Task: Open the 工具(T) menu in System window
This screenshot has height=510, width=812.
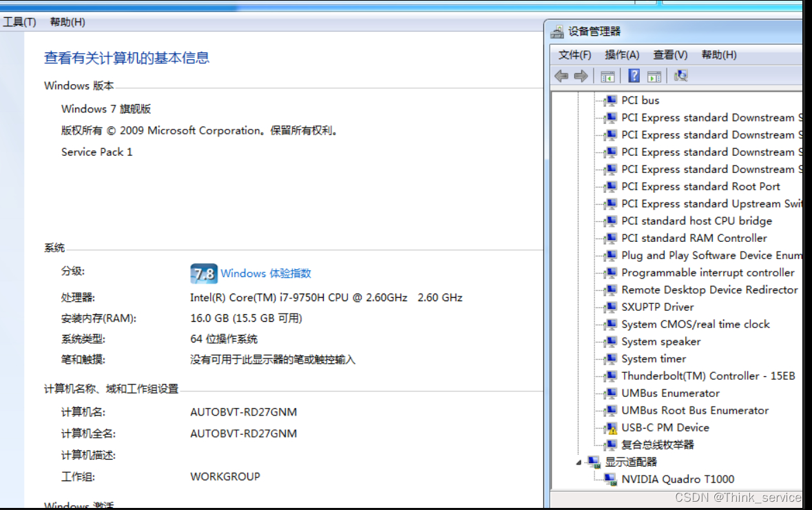Action: [19, 22]
